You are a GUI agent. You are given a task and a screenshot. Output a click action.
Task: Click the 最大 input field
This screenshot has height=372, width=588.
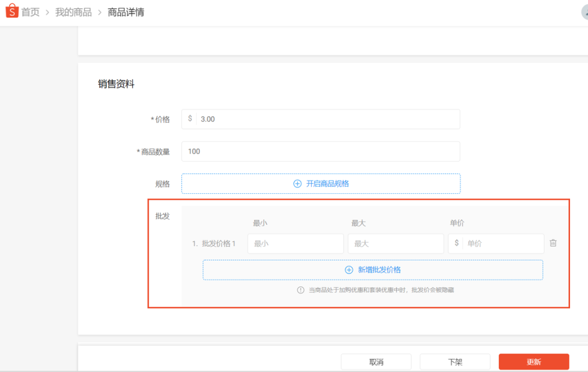point(395,243)
